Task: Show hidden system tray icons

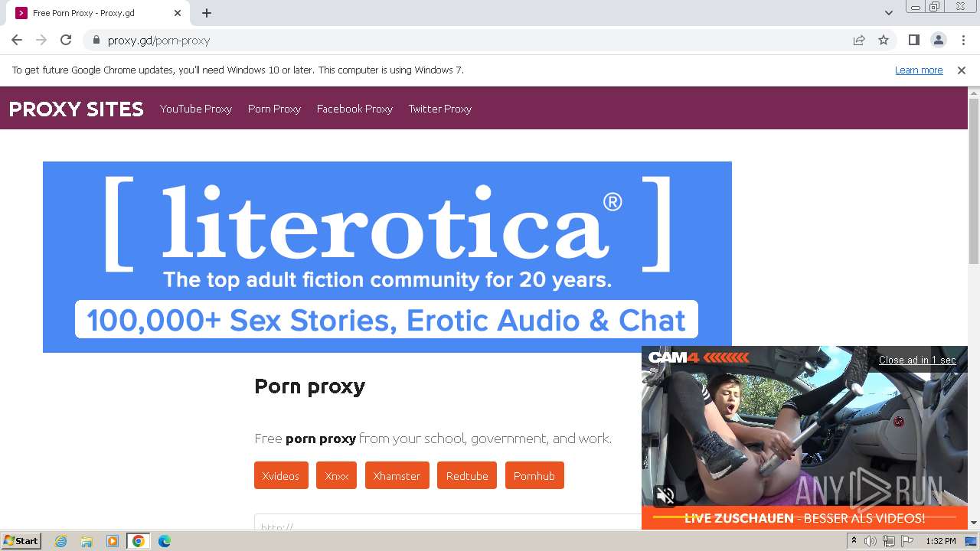Action: [x=854, y=541]
